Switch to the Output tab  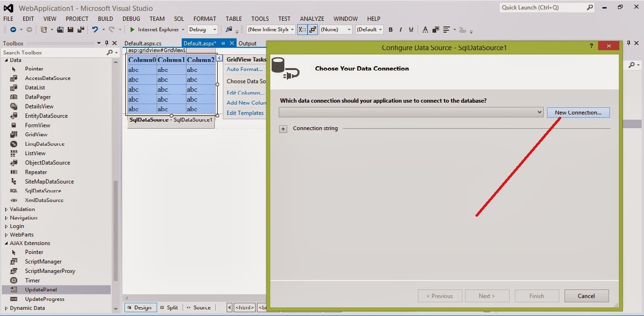[247, 43]
